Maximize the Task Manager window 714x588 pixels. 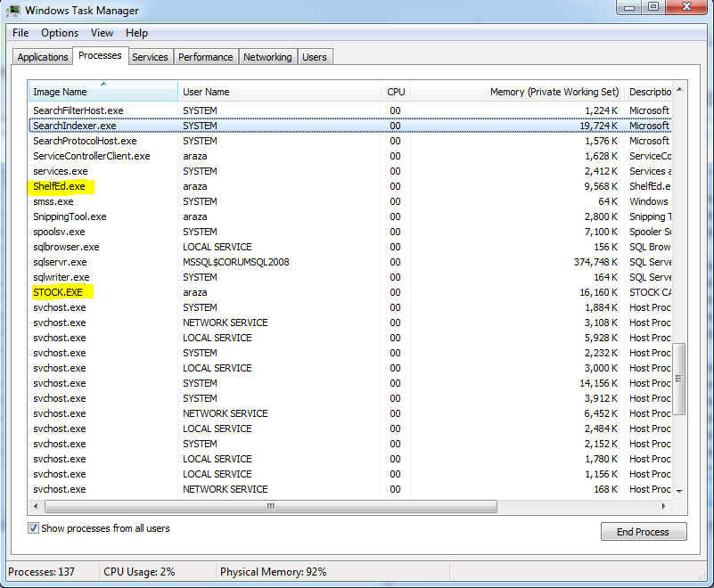click(653, 8)
